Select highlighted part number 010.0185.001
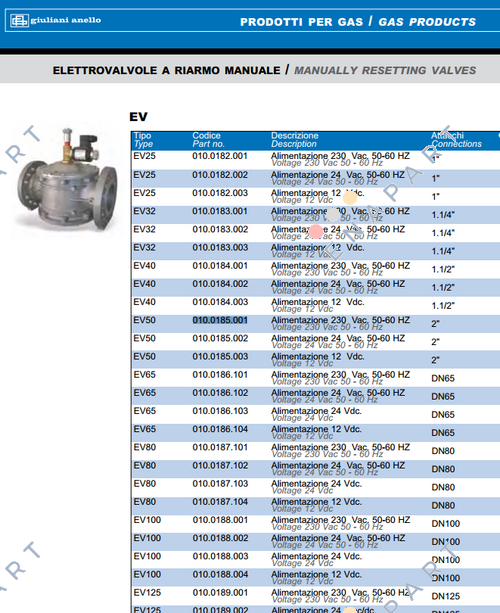The image size is (500, 613). [220, 320]
